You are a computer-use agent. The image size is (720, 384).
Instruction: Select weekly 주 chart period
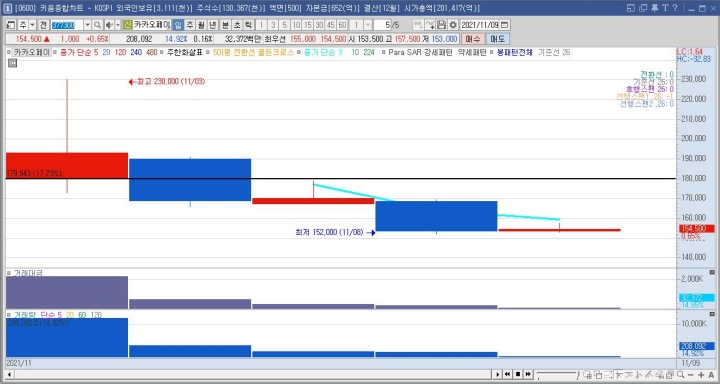click(190, 25)
